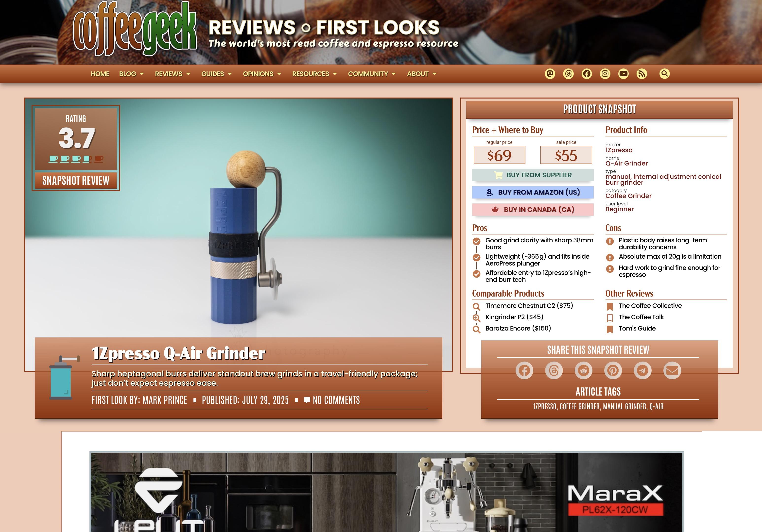Viewport: 762px width, 532px height.
Task: Click bookmark icon beside The Coffee Folk
Action: coord(610,318)
